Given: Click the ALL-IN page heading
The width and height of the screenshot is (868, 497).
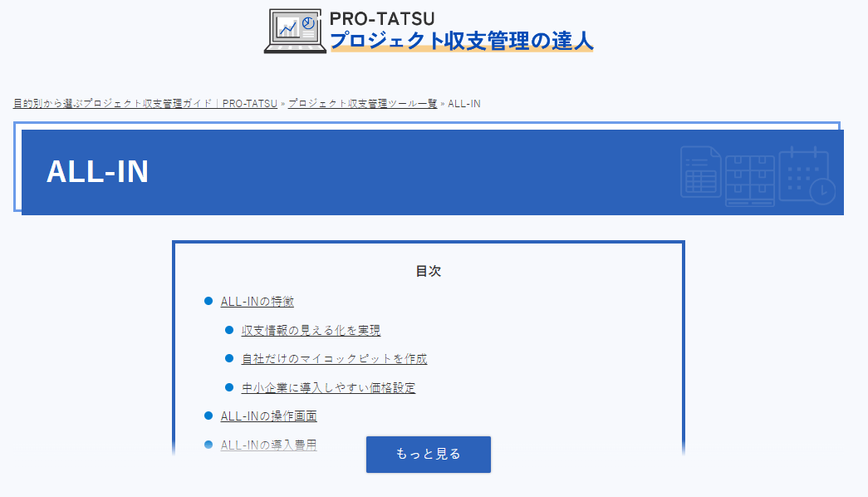Looking at the screenshot, I should coord(97,172).
